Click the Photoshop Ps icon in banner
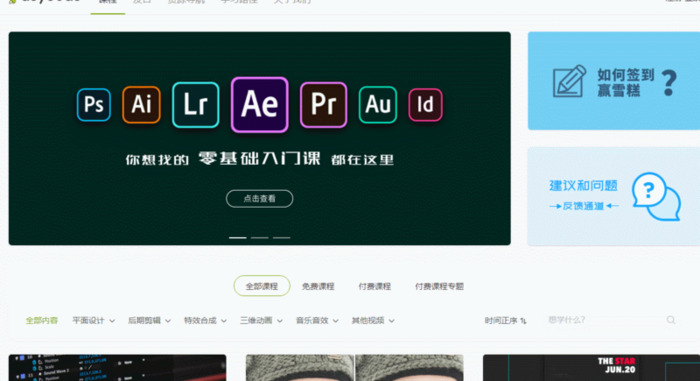Screen dimensions: 700x381 click(x=94, y=105)
